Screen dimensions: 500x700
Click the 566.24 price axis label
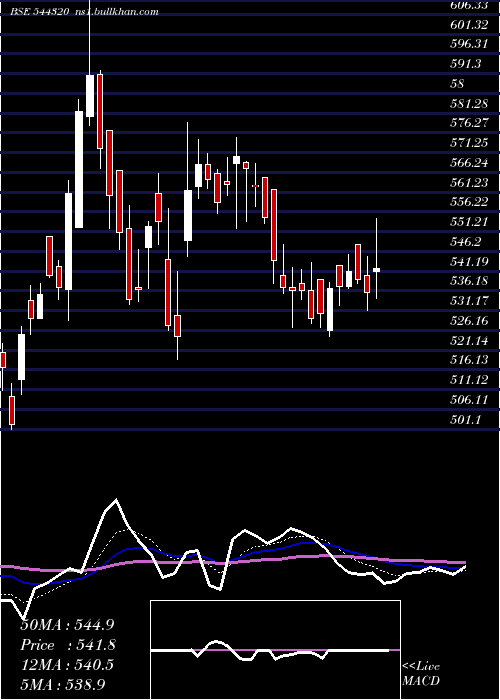[469, 162]
